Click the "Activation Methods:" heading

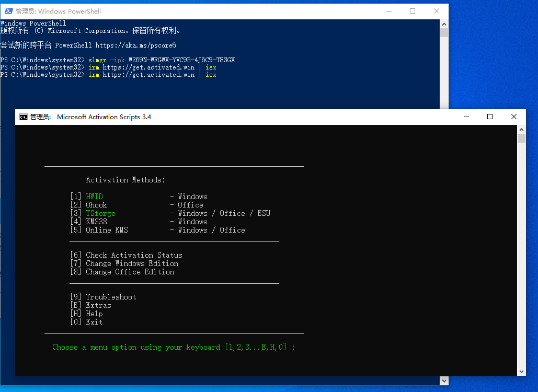(125, 180)
